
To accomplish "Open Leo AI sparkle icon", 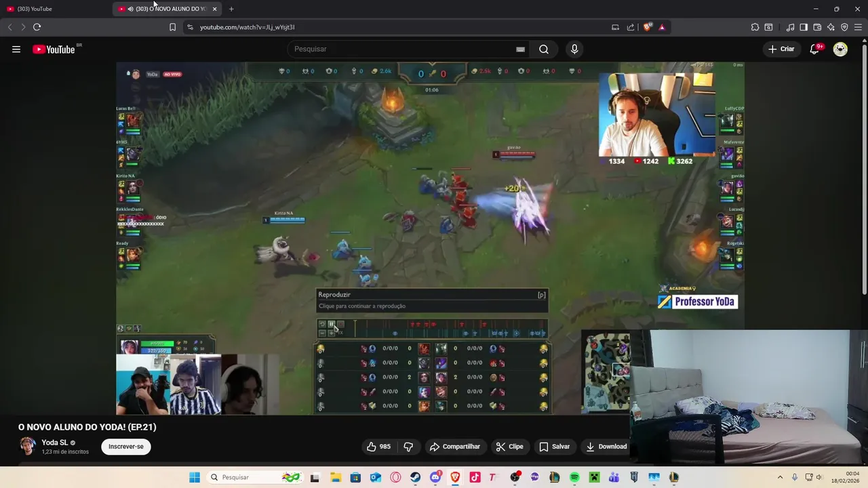I will pyautogui.click(x=831, y=27).
